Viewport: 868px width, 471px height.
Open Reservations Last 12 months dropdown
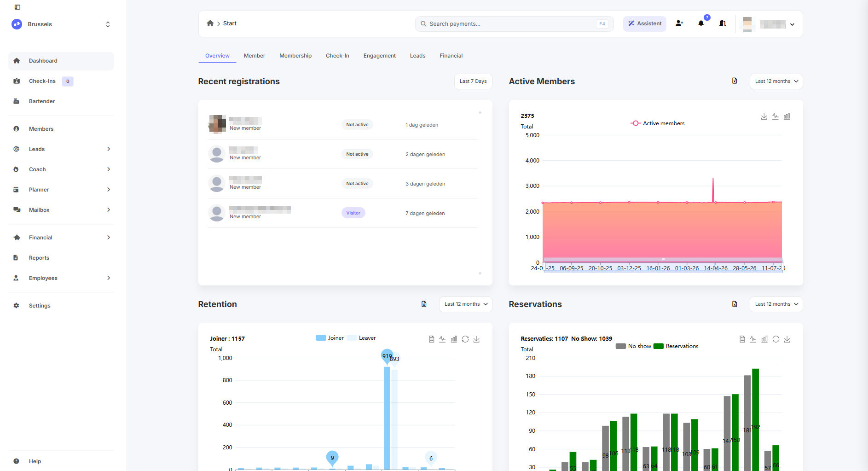776,304
